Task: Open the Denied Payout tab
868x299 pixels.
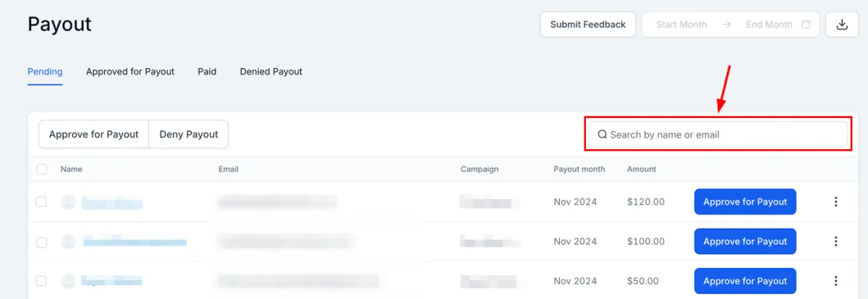Action: [271, 72]
